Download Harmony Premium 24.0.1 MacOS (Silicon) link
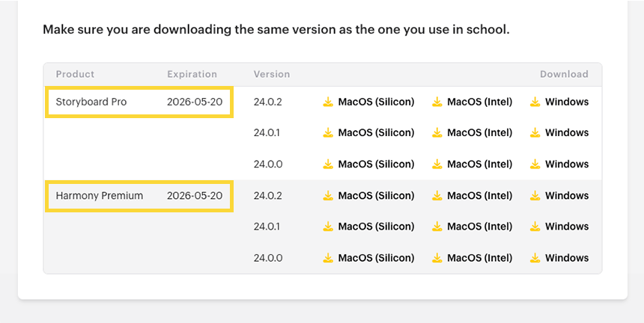 376,227
